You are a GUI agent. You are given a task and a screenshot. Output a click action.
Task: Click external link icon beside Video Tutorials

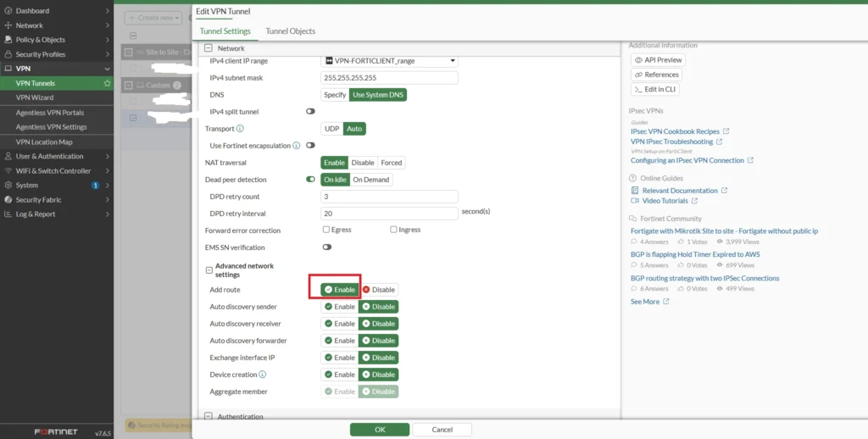pyautogui.click(x=694, y=201)
